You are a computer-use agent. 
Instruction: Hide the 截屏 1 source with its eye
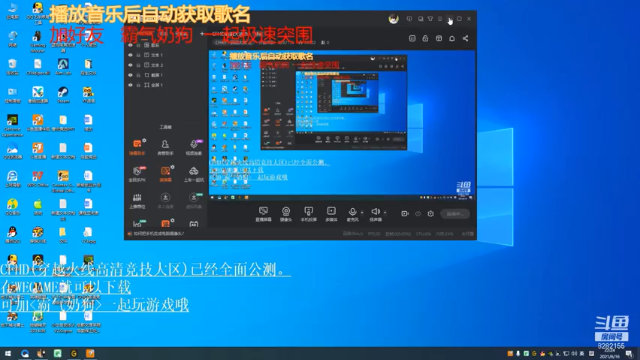coord(130,75)
